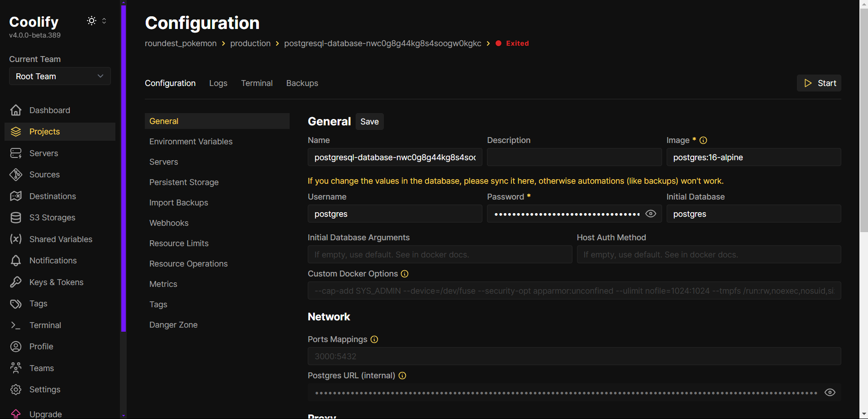Open Tags in configuration submenu
868x419 pixels.
click(217, 305)
